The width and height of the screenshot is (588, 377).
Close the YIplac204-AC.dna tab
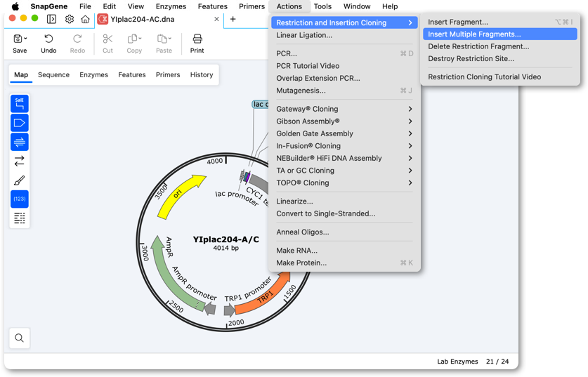point(216,19)
